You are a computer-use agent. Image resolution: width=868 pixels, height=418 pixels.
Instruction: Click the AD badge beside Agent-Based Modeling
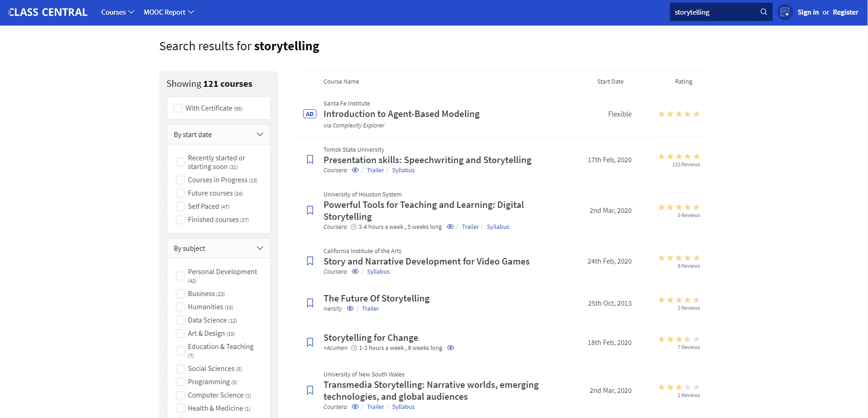click(310, 114)
